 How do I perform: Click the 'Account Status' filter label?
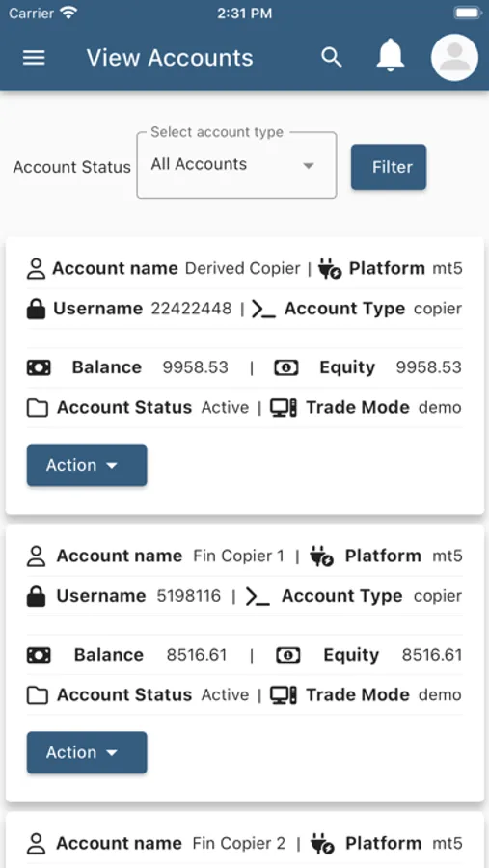point(72,167)
